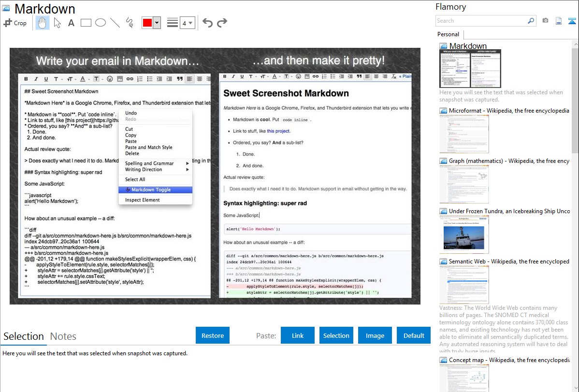Image resolution: width=579 pixels, height=392 pixels.
Task: Click the icon beside the Graph (mathematics) title
Action: click(x=443, y=161)
